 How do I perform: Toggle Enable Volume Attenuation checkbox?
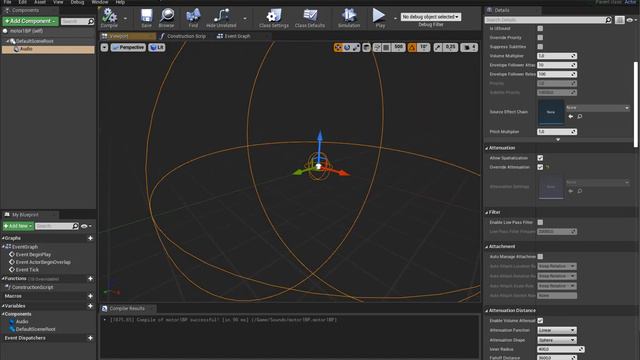(540, 320)
